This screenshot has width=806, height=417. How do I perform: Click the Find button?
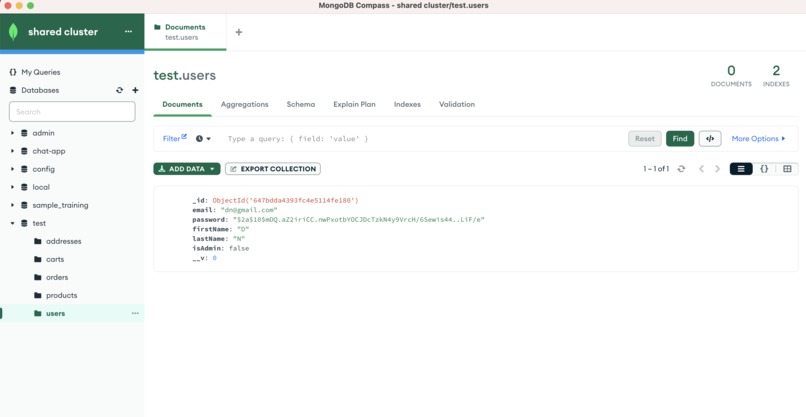tap(680, 139)
